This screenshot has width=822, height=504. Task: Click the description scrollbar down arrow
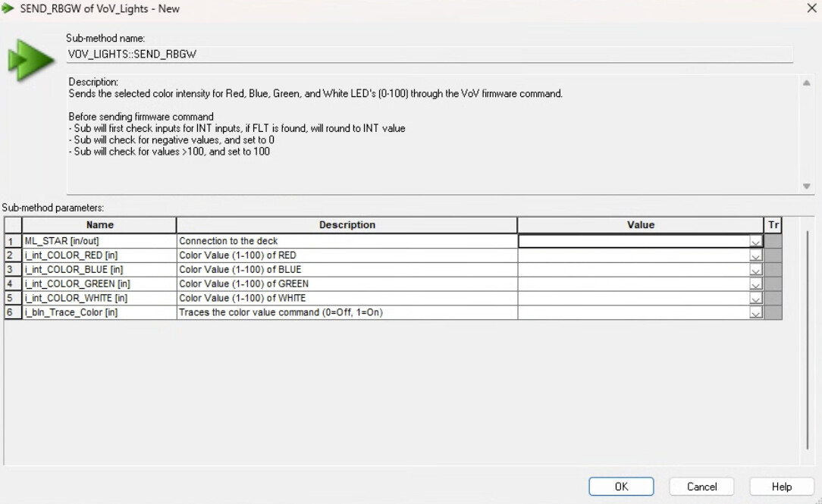click(x=806, y=186)
